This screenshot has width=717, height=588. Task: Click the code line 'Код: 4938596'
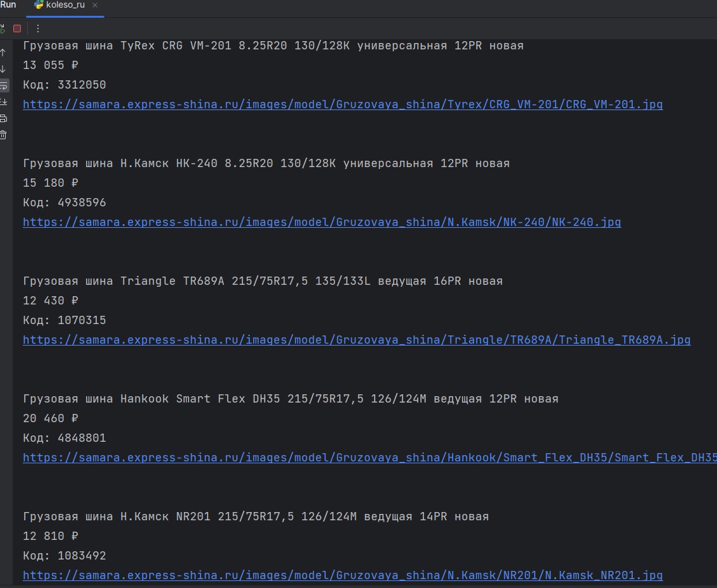coord(65,203)
